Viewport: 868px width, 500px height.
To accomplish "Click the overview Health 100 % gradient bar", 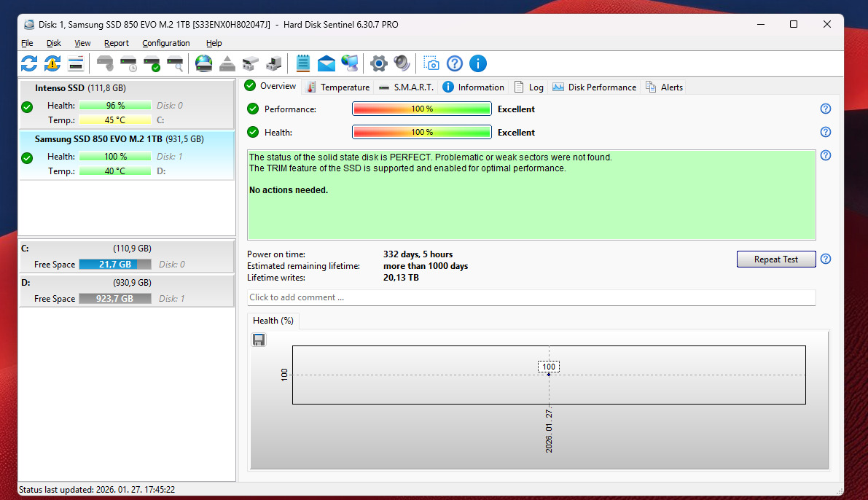I will click(422, 133).
